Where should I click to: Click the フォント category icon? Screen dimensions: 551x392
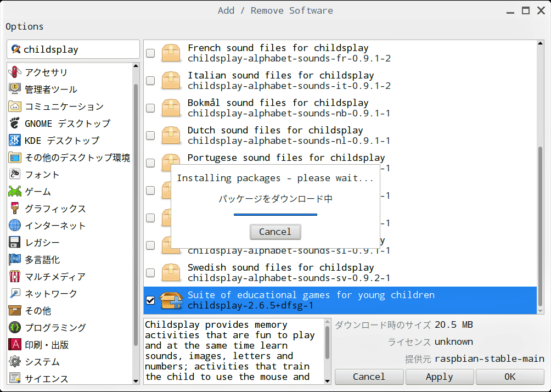[15, 174]
